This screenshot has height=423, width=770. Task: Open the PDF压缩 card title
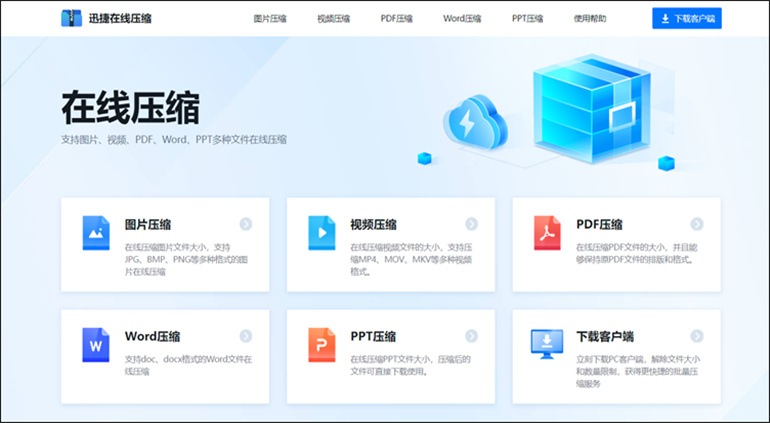tap(599, 225)
